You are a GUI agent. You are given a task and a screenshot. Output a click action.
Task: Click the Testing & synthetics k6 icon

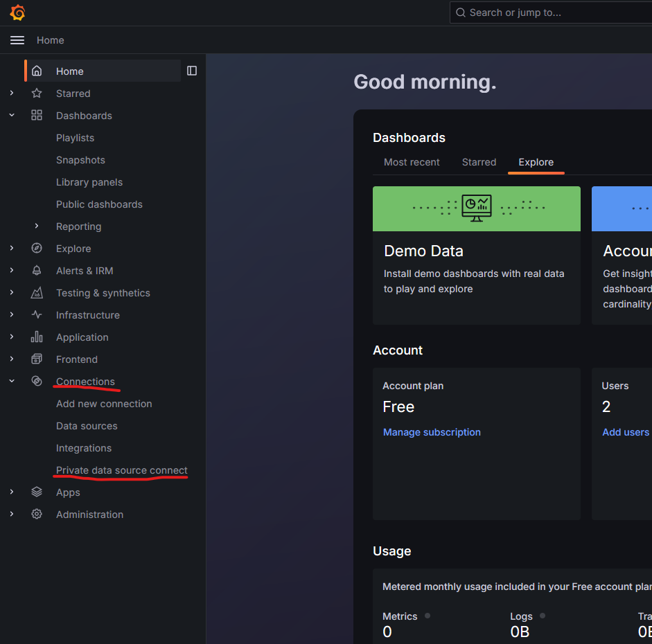[37, 293]
